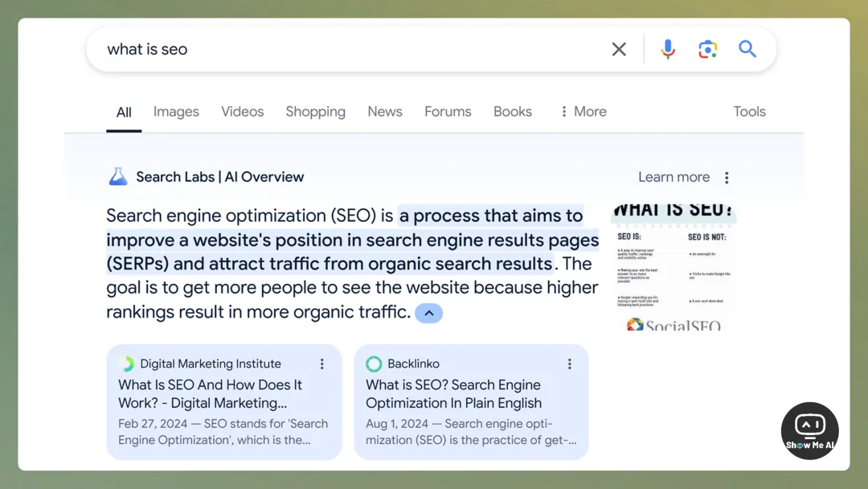The image size is (868, 489).
Task: Open 'What Is SEO And How Does It Work?' result
Action: 211,394
